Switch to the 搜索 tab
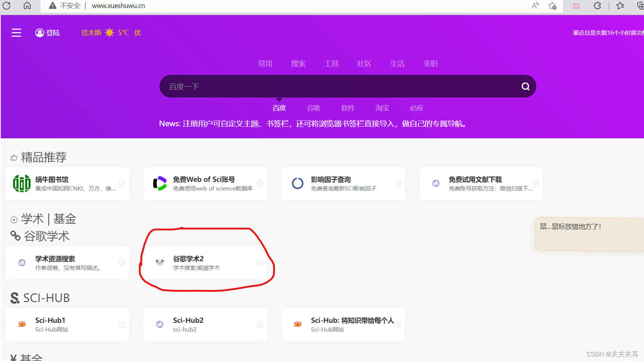The height and width of the screenshot is (361, 644). (x=298, y=64)
